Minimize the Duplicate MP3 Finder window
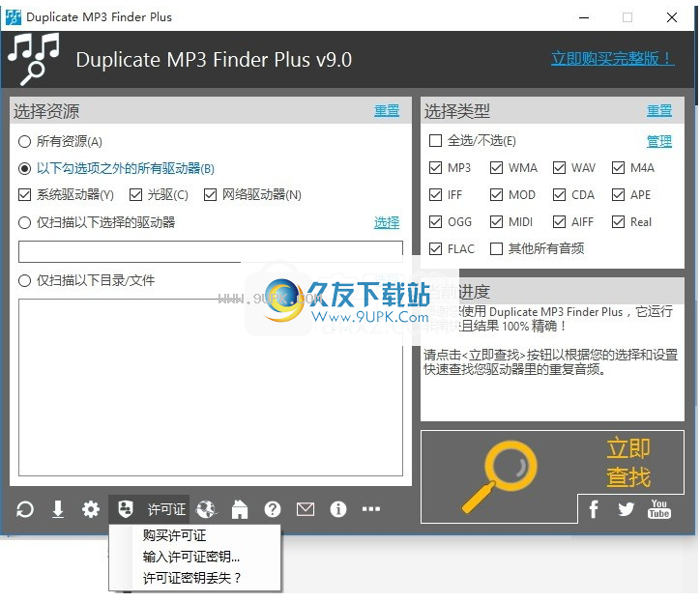The width and height of the screenshot is (700, 602). click(583, 17)
